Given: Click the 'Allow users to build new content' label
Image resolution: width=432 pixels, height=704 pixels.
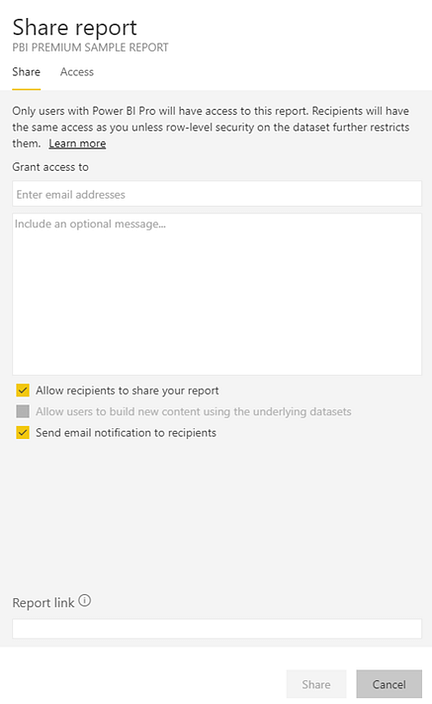Looking at the screenshot, I should tap(194, 412).
